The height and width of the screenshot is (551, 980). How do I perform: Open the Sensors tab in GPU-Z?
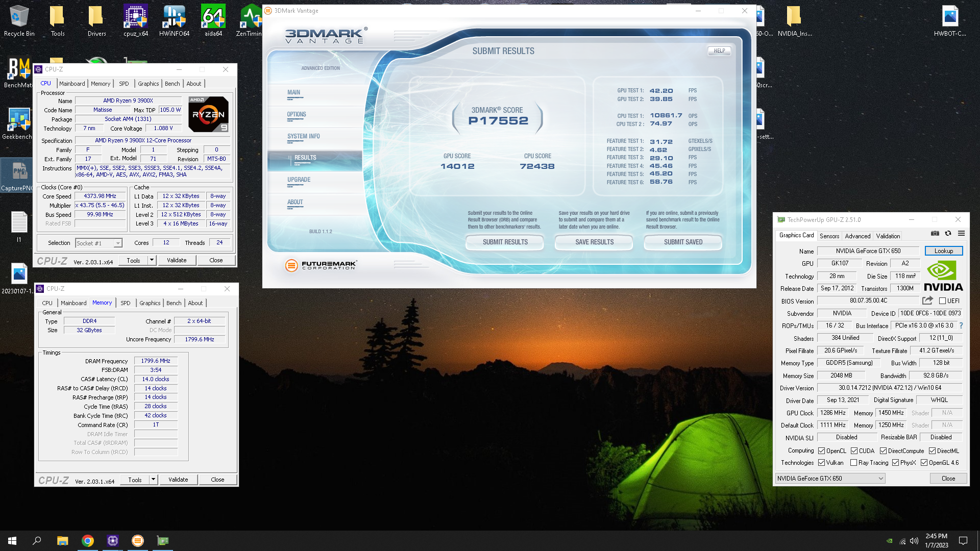[829, 236]
